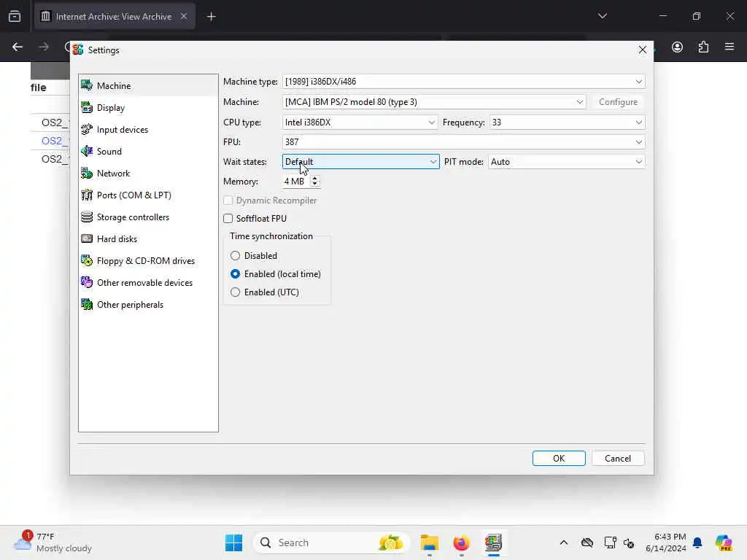The height and width of the screenshot is (560, 747).
Task: Open the clock and date
Action: [x=665, y=542]
